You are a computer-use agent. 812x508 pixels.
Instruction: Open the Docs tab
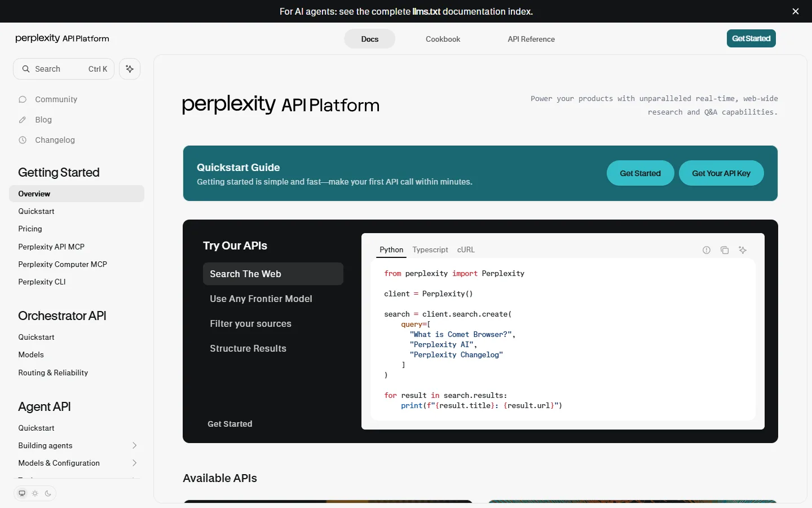click(x=370, y=39)
